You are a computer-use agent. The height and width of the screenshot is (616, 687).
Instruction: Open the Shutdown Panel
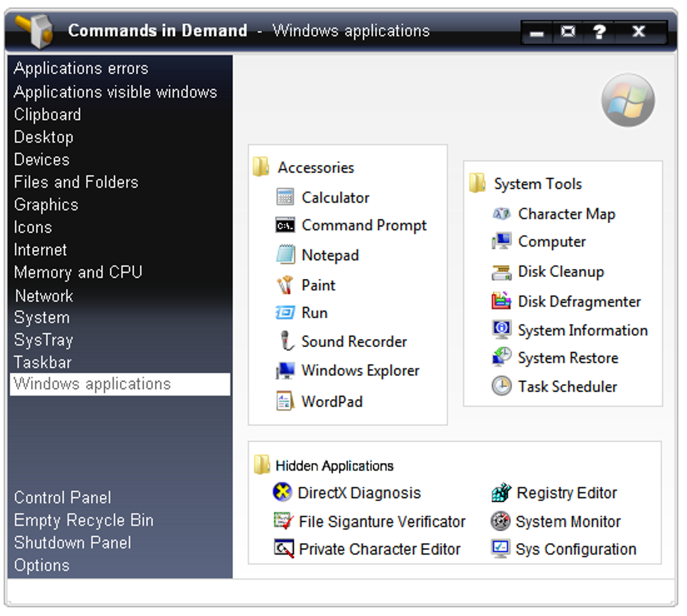click(x=73, y=543)
